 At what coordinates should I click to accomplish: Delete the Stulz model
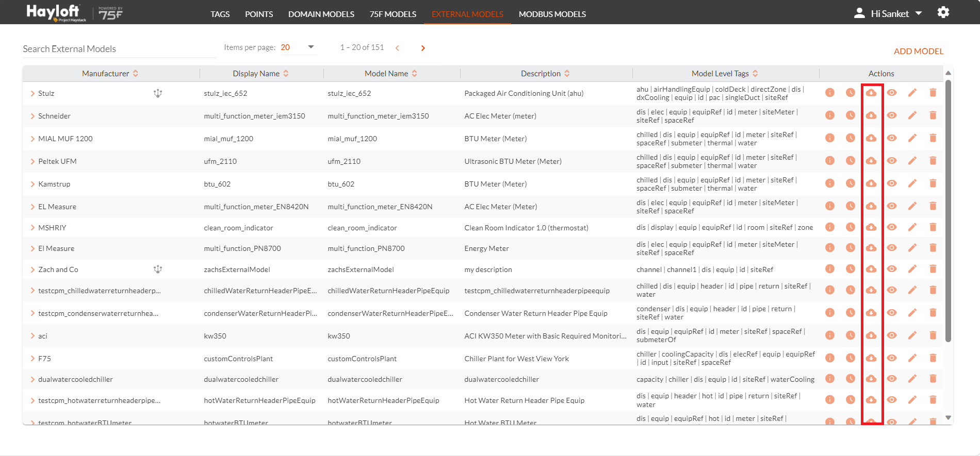tap(933, 93)
